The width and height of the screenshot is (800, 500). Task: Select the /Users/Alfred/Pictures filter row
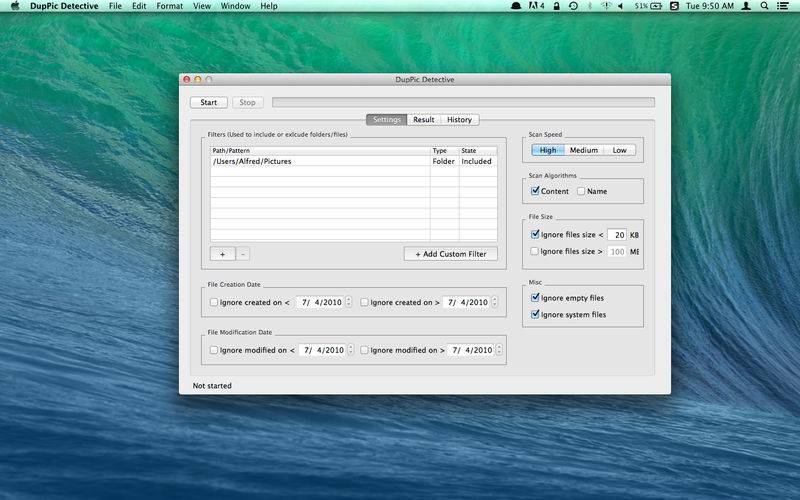coord(354,161)
